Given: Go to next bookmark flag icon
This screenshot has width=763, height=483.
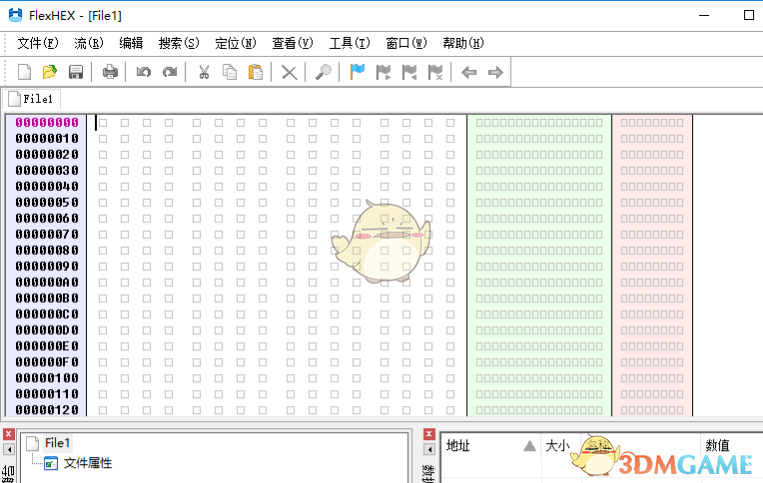Looking at the screenshot, I should click(383, 72).
